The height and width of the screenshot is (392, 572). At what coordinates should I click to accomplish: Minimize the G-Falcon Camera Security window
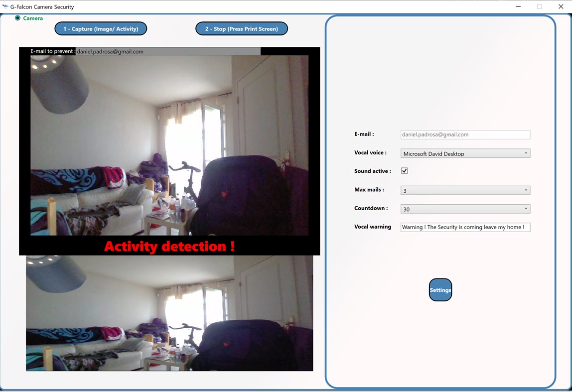click(x=518, y=6)
